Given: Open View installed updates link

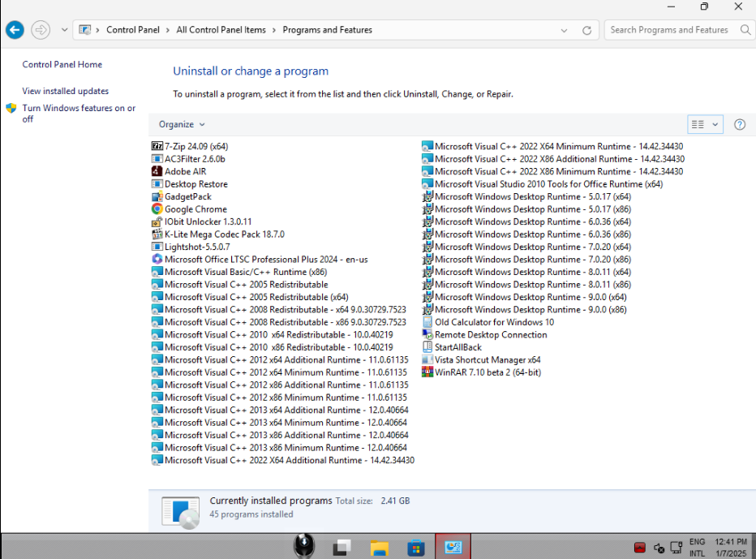Looking at the screenshot, I should point(65,91).
